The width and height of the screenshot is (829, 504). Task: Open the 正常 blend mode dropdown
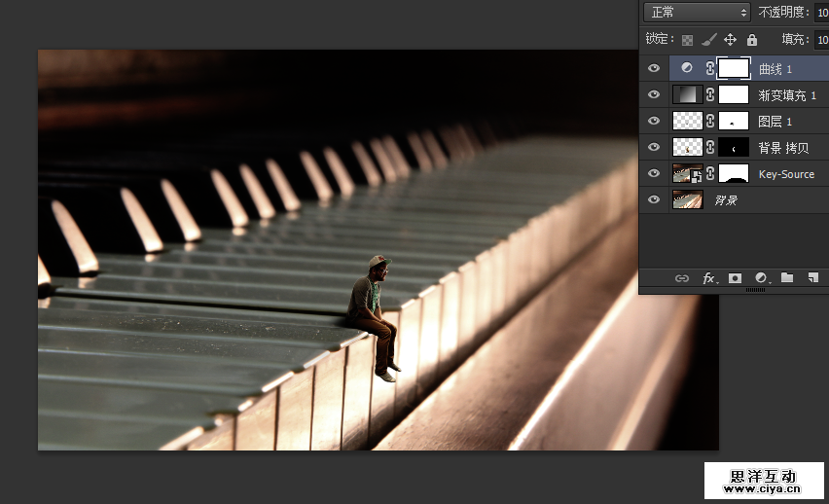click(699, 13)
